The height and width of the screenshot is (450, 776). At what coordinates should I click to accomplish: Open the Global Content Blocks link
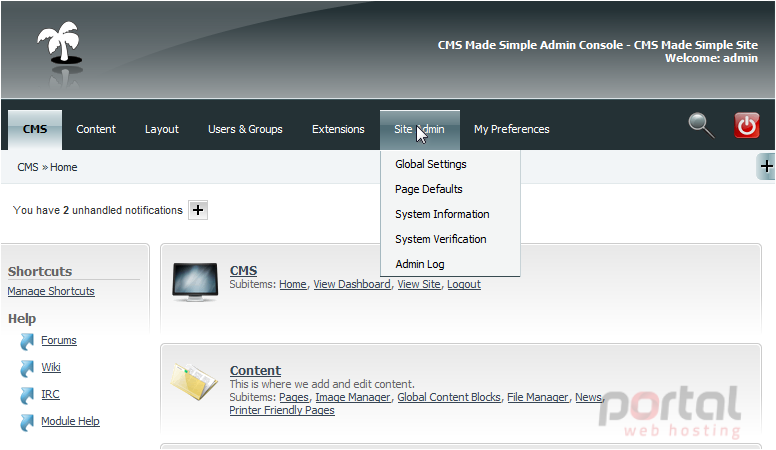pos(449,397)
